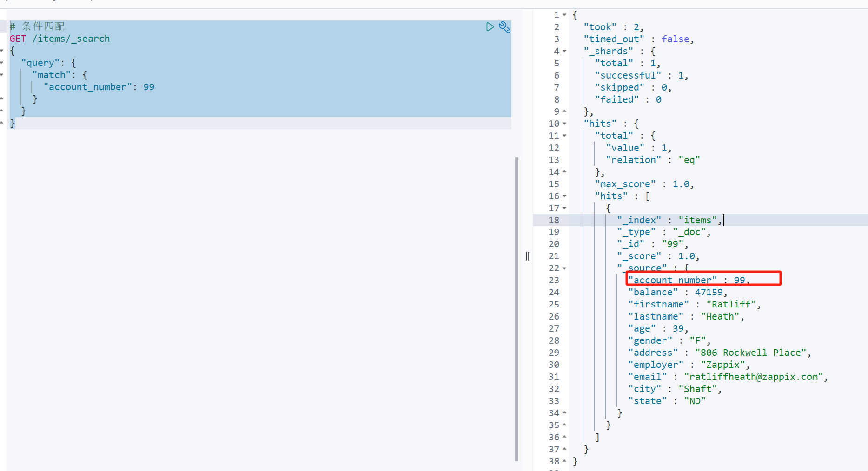Click the line number 23 gutter

pos(554,280)
